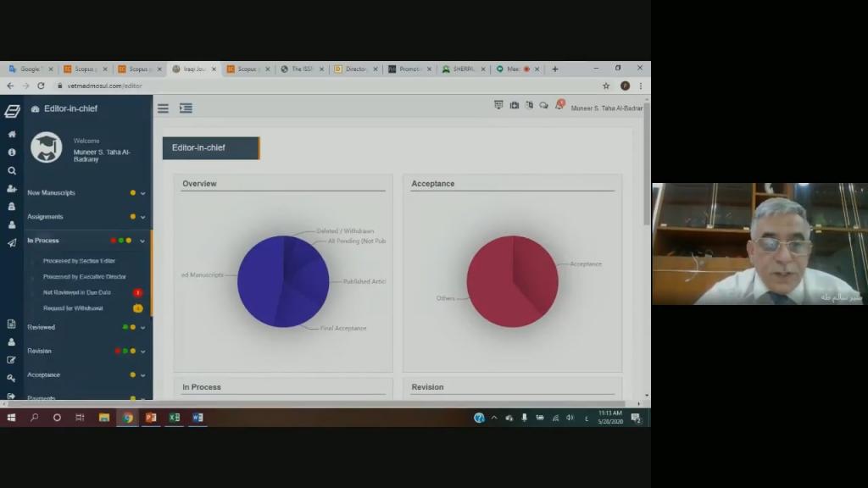This screenshot has height=488, width=868.
Task: Toggle the hamburger menu icon
Action: (163, 108)
